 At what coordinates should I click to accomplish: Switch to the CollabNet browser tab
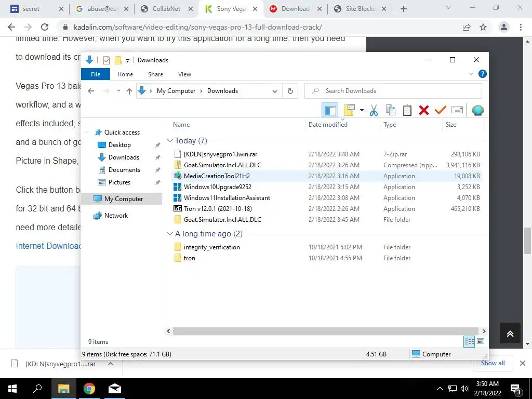point(166,9)
